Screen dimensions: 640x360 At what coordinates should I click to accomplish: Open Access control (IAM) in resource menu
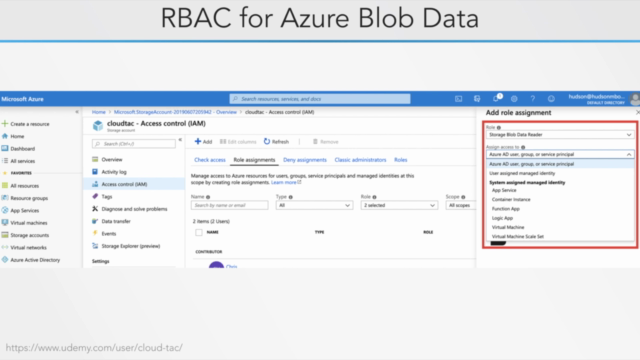coord(134,184)
